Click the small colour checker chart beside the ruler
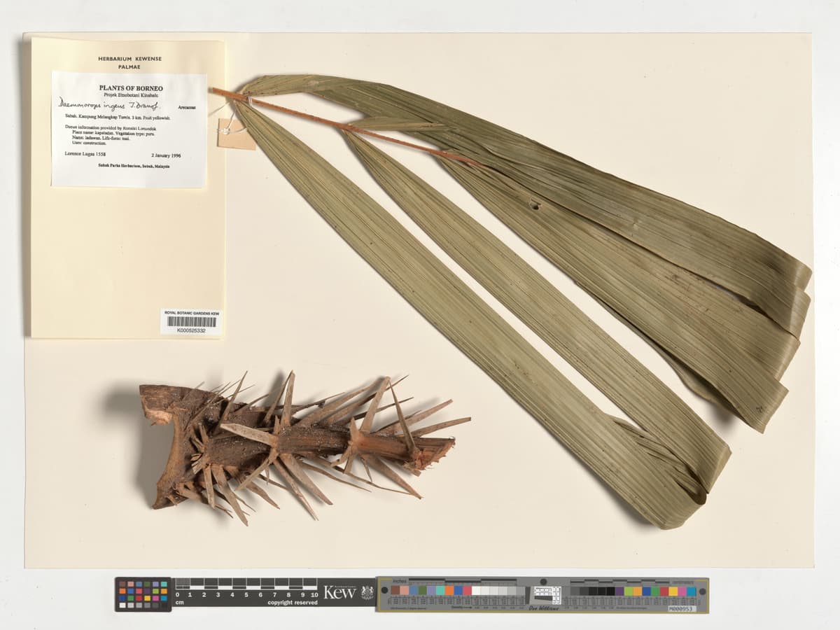Screen dimensions: 840x630 [143, 594]
